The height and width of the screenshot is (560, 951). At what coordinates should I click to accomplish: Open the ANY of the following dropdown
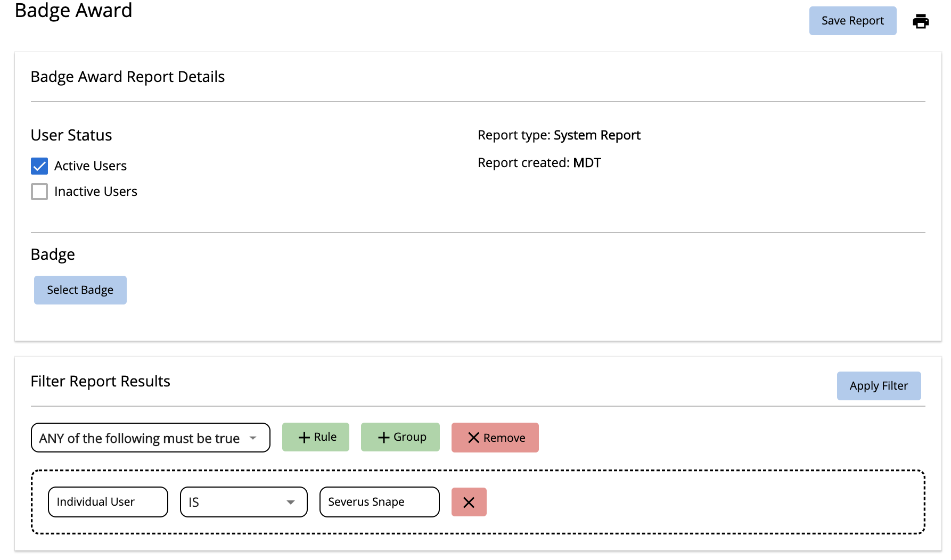(151, 438)
